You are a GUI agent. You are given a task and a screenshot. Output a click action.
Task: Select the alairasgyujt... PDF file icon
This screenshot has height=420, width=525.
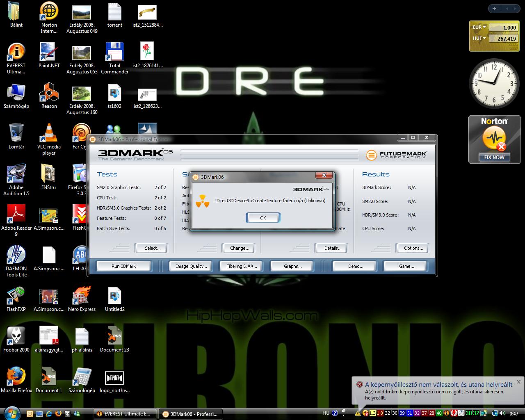pos(49,340)
